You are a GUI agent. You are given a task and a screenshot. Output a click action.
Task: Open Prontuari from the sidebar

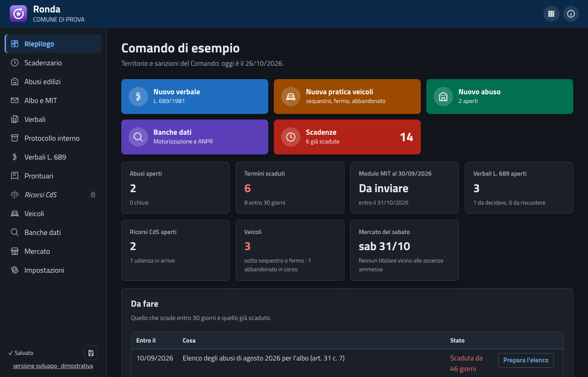tap(53, 176)
